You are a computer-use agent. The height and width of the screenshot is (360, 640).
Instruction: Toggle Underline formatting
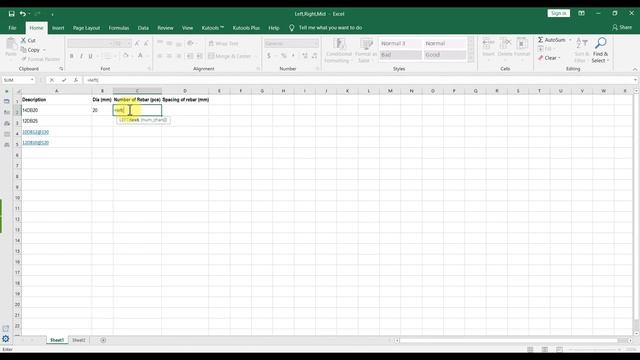click(x=90, y=56)
